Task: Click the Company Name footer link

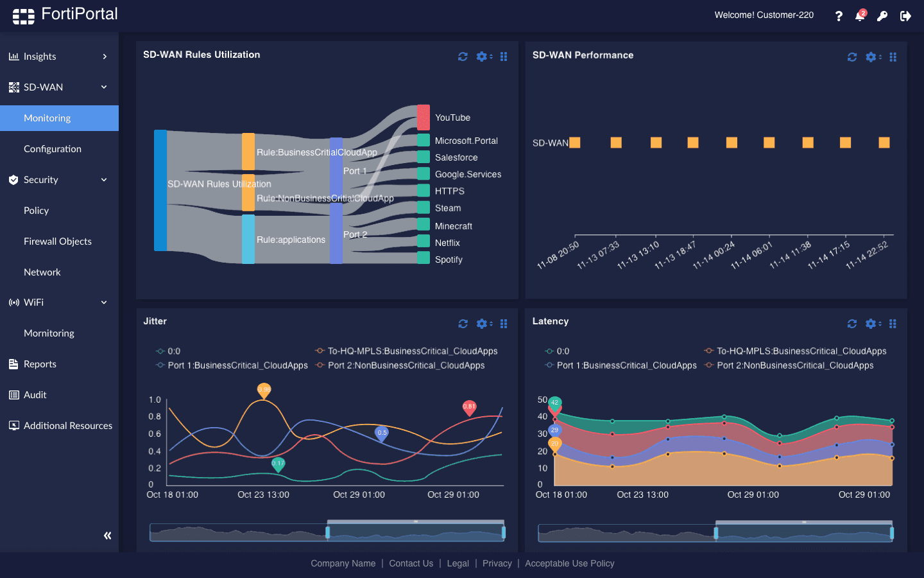Action: click(343, 563)
